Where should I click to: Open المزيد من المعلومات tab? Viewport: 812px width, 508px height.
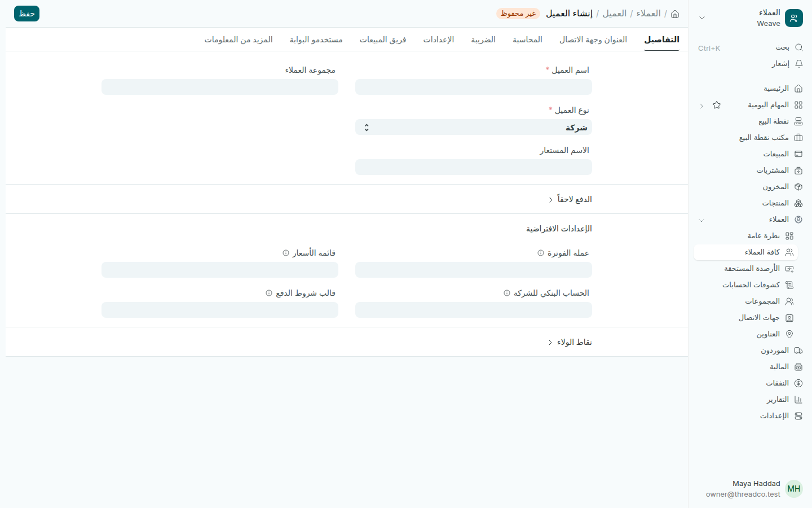(x=239, y=40)
